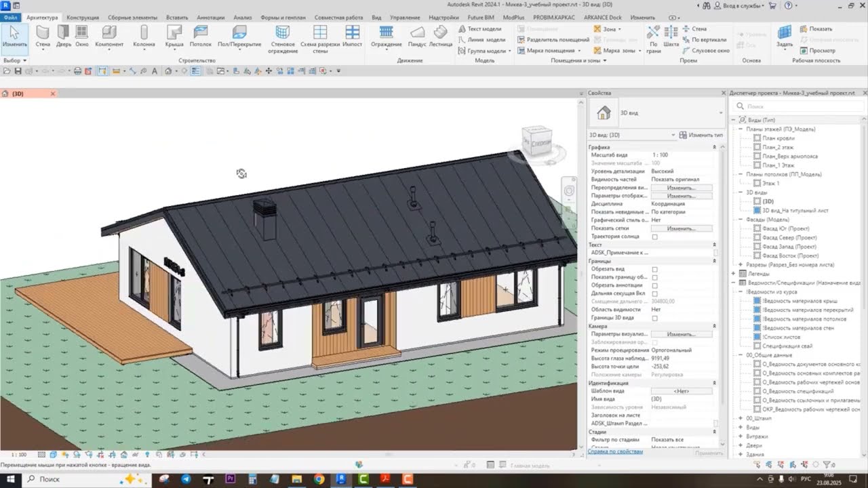Viewport: 868px width, 488px height.
Task: Switch to the Вид ribbon tab
Action: click(x=376, y=17)
